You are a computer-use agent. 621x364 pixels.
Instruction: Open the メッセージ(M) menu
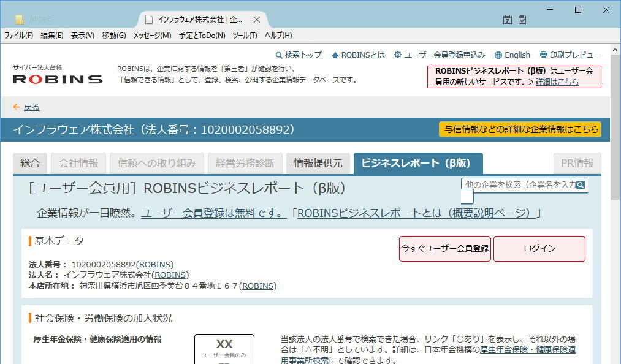pyautogui.click(x=152, y=36)
